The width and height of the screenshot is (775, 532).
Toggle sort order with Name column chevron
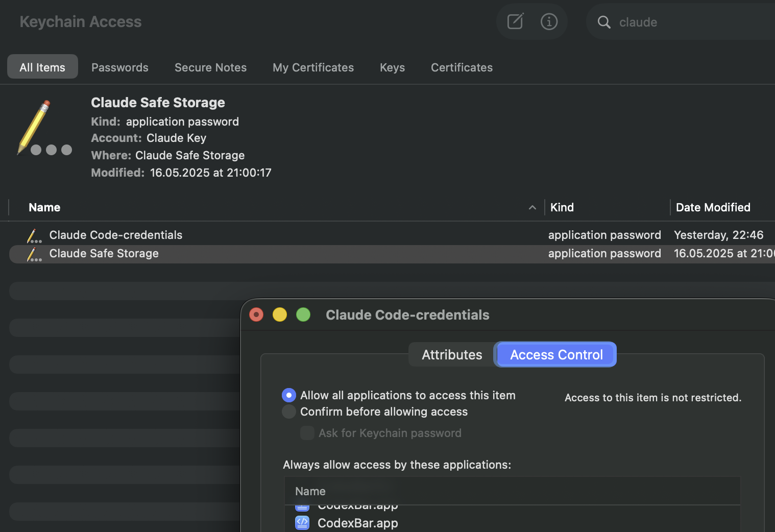click(532, 207)
